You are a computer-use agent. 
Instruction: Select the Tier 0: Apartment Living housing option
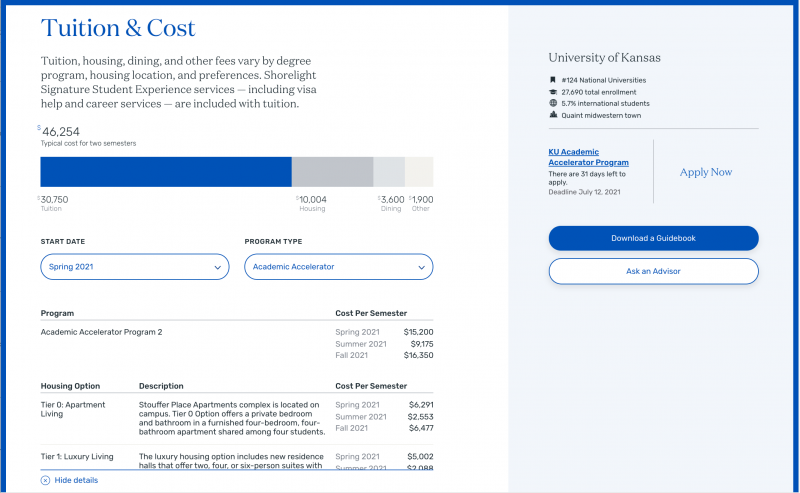tap(72, 408)
